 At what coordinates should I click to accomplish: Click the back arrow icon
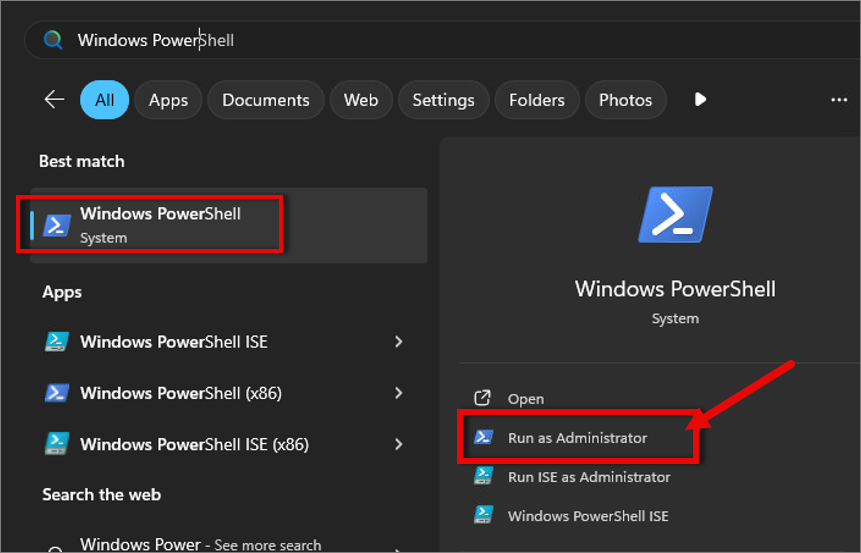[54, 99]
